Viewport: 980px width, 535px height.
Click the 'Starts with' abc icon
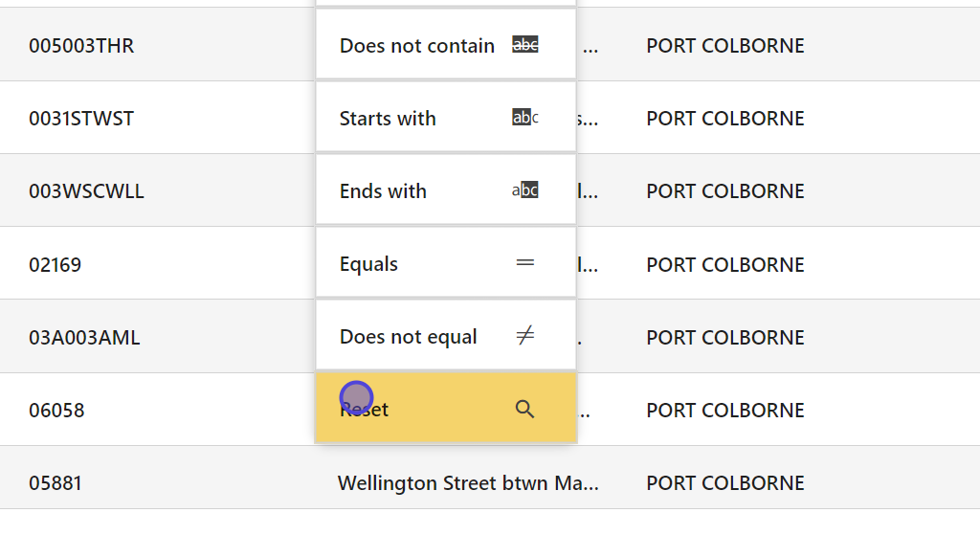pos(524,118)
